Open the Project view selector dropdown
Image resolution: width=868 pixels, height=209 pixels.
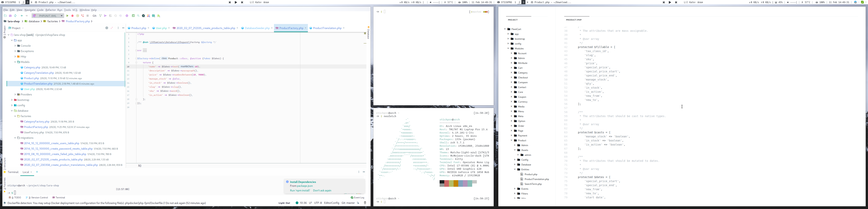point(16,28)
